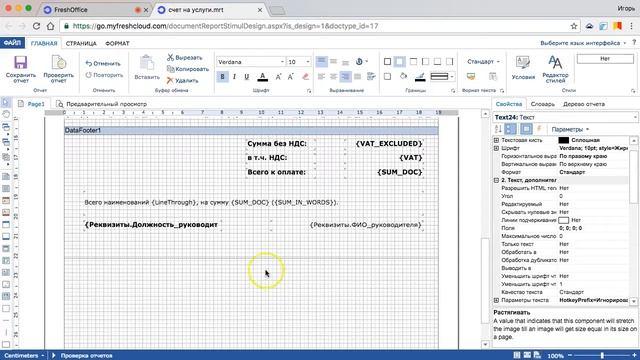Click the border color pen icon
The image size is (640, 360).
coord(420,76)
